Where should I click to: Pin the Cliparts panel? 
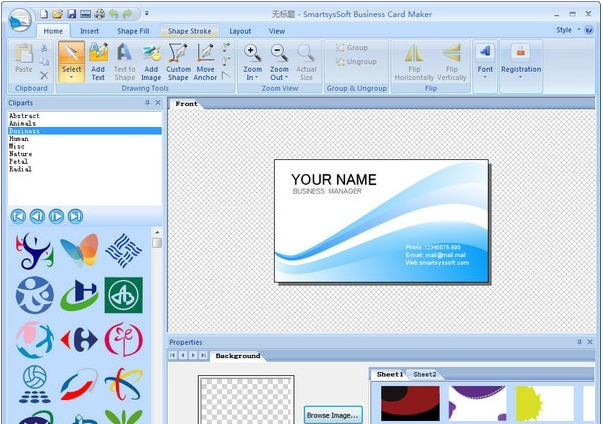click(x=147, y=103)
